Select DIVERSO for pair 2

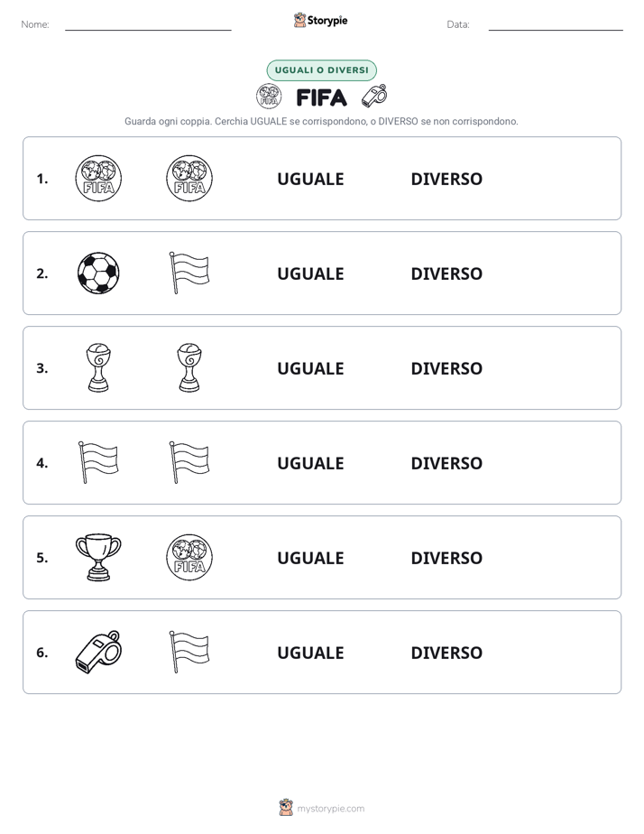pyautogui.click(x=446, y=273)
